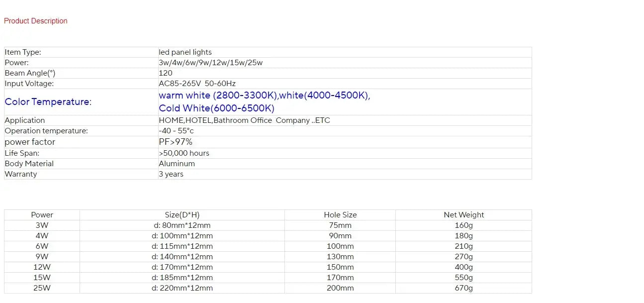
Task: Select the Hole Size column header
Action: click(340, 215)
